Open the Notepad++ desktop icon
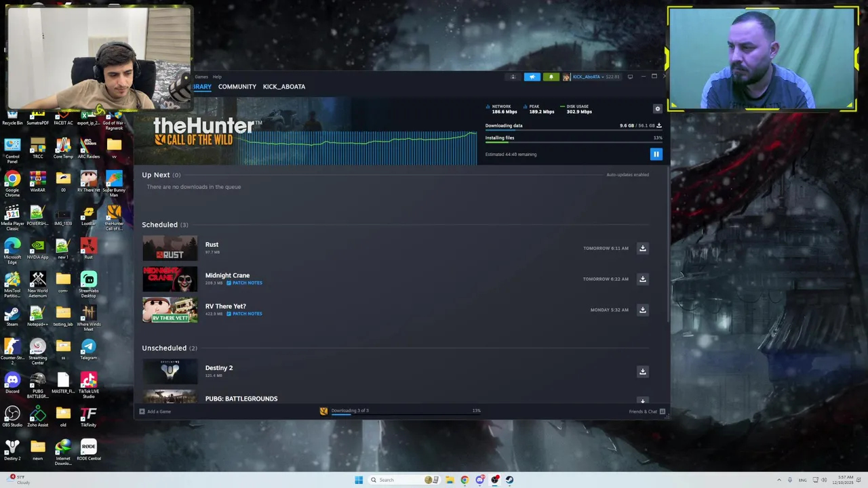 click(x=37, y=316)
